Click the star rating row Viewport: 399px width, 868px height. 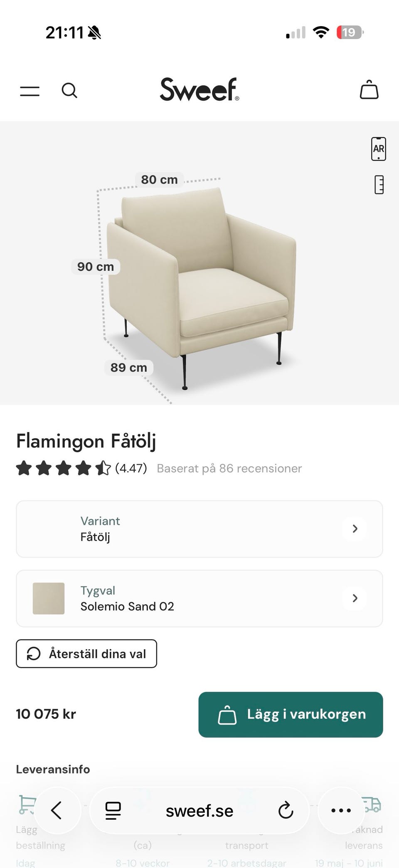click(x=63, y=468)
